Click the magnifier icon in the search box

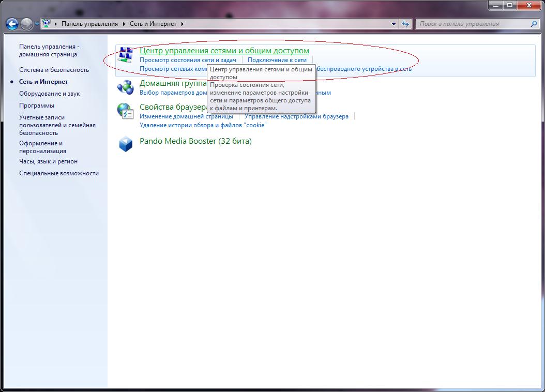point(534,24)
